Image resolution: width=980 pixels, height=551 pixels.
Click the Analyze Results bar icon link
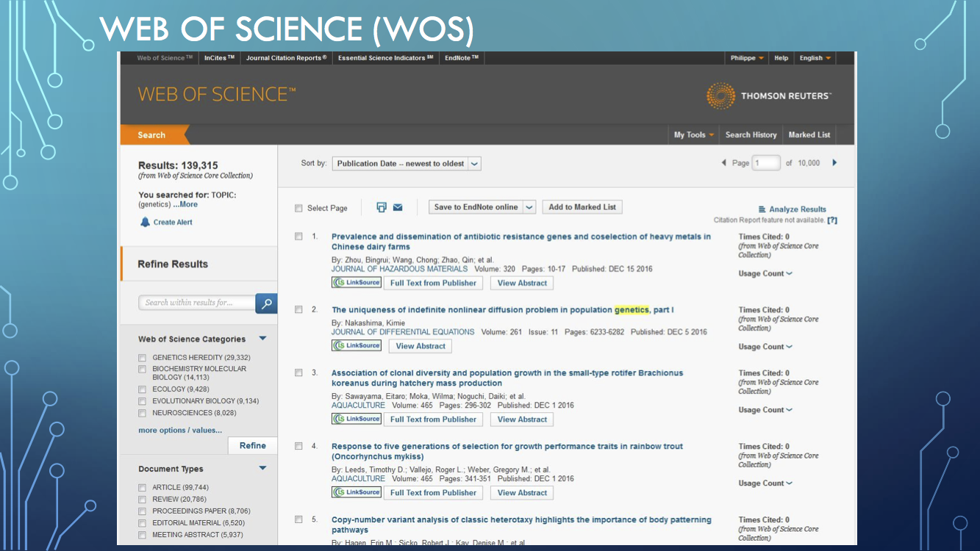[x=792, y=209]
